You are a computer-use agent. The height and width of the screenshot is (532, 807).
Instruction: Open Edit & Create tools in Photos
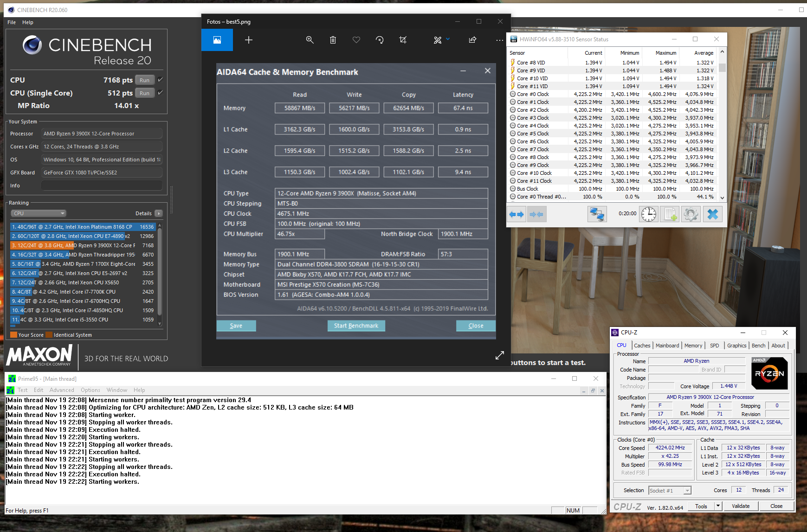[x=438, y=40]
